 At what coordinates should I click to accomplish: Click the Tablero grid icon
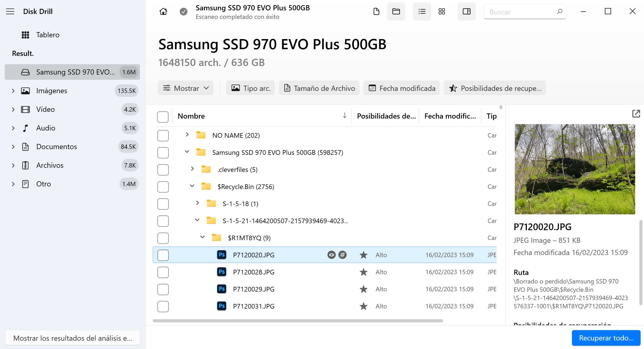point(25,35)
